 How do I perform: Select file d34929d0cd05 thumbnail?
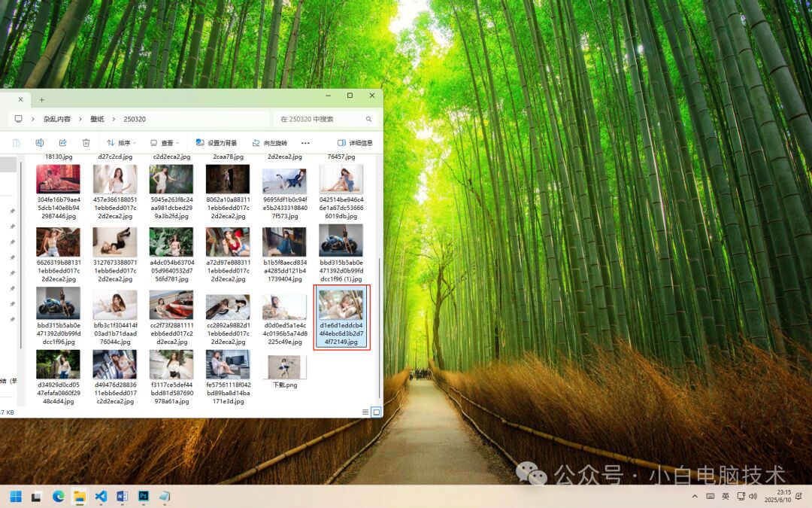[x=59, y=364]
